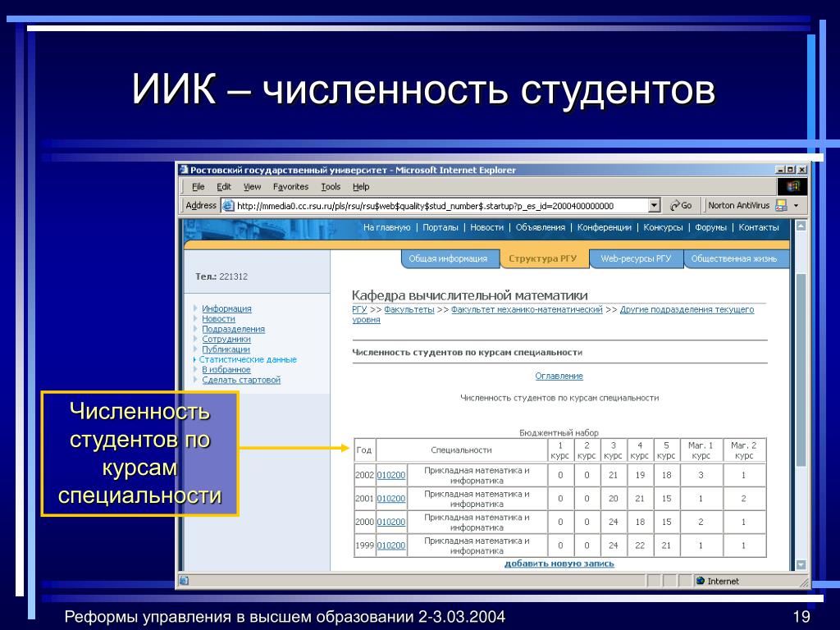Switch to Структура РГУ tab
The image size is (840, 630).
click(x=543, y=258)
